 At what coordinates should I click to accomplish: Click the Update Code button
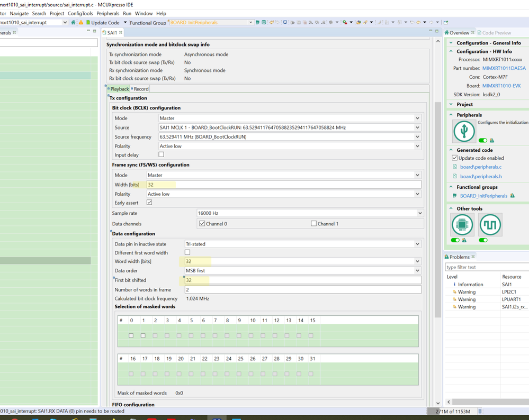point(104,23)
